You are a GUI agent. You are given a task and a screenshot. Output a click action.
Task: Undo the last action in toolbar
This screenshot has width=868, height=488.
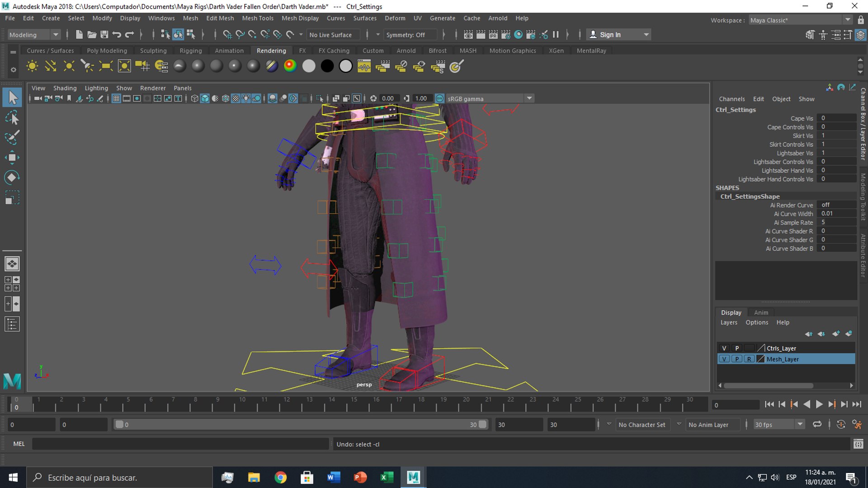(117, 34)
